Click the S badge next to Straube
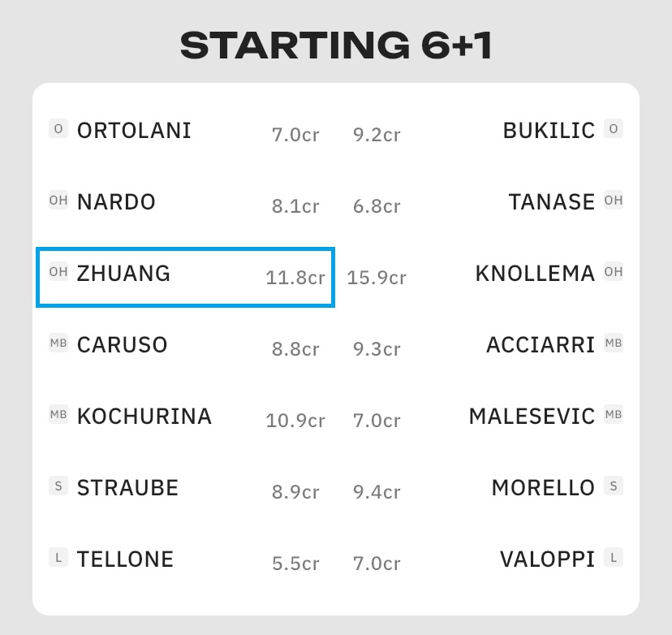The image size is (672, 635). (58, 486)
